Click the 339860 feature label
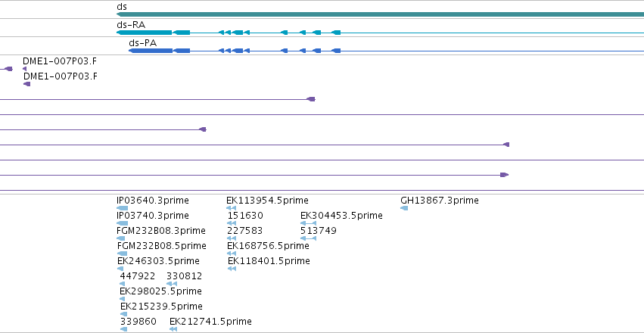The width and height of the screenshot is (644, 333). (138, 321)
